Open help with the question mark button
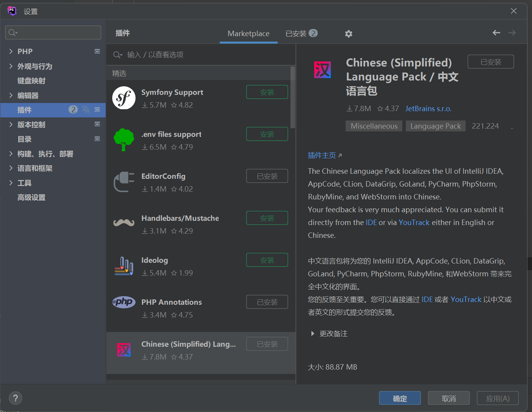The width and height of the screenshot is (532, 412). point(16,398)
